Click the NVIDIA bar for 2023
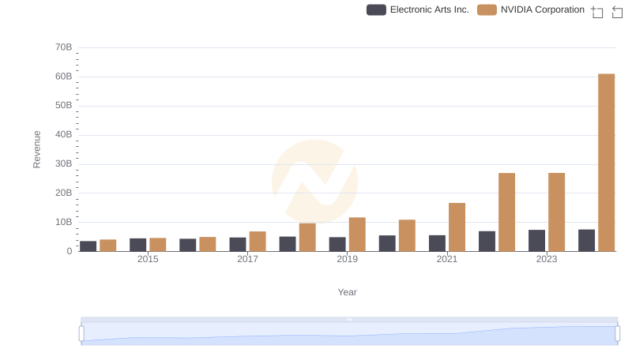 tap(556, 212)
